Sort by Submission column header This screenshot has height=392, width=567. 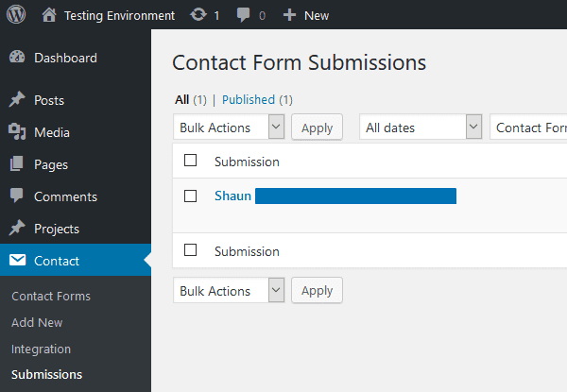[x=247, y=162]
